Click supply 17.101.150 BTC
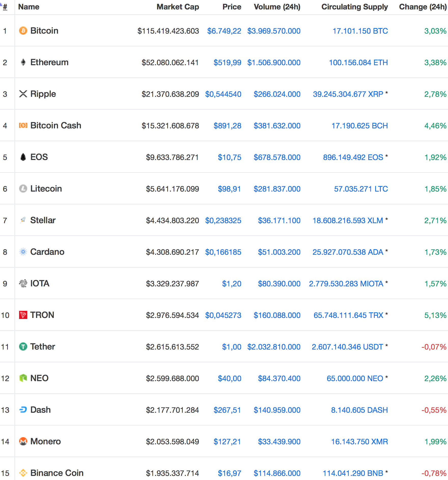Image resolution: width=448 pixels, height=480 pixels. [x=360, y=31]
